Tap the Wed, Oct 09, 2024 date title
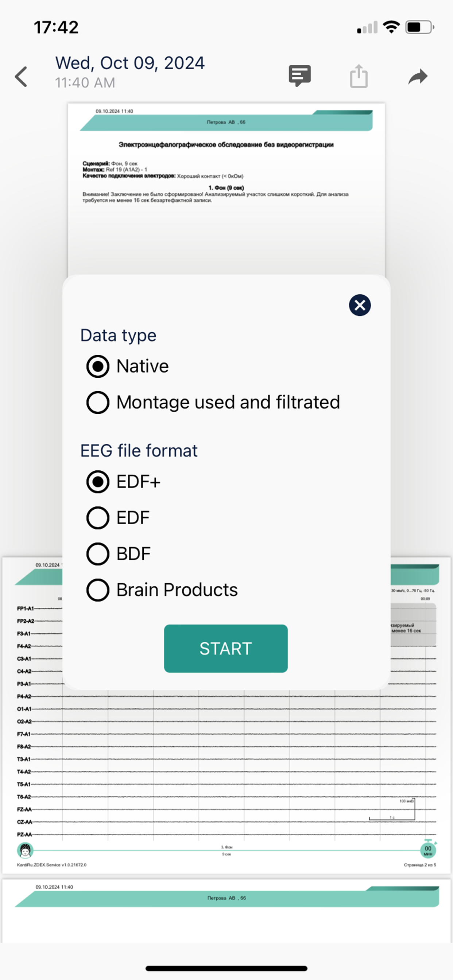This screenshot has width=453, height=980. click(x=130, y=63)
